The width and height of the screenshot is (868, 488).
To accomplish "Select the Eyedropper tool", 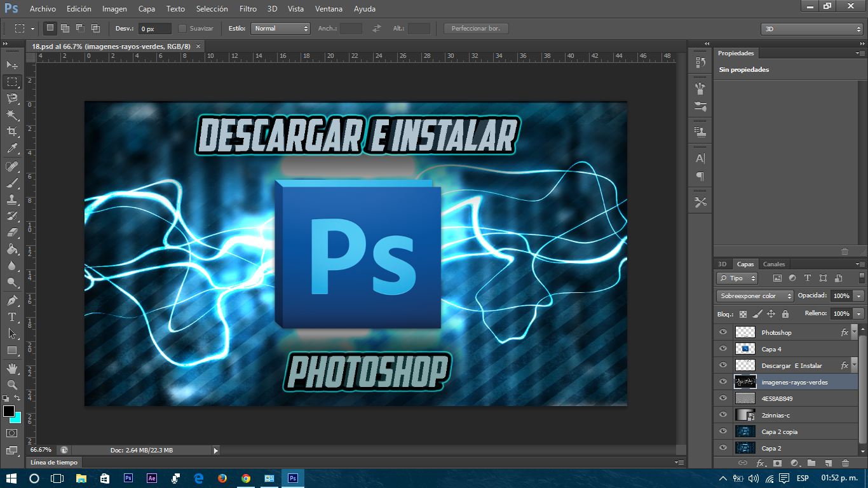I will click(11, 148).
